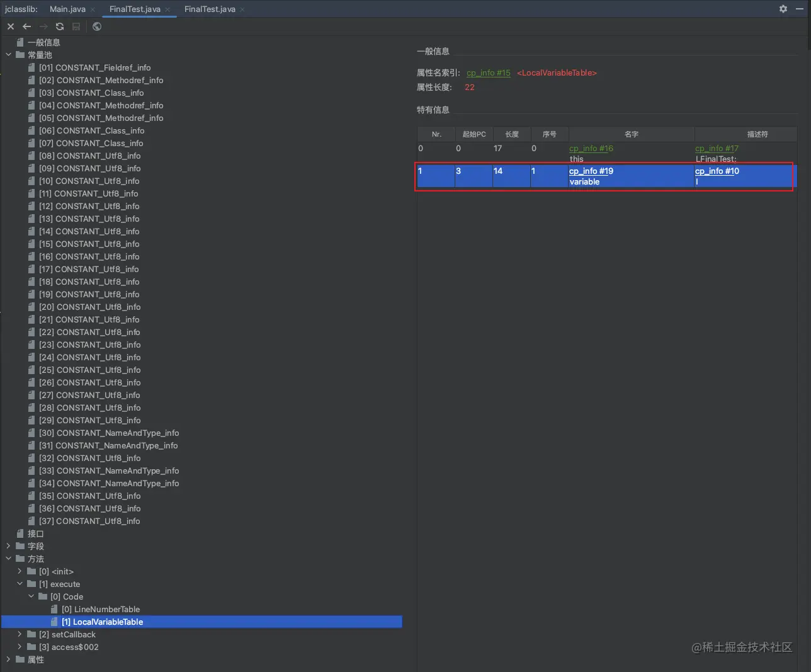The width and height of the screenshot is (811, 672).
Task: Select [10] CONSTANT_Utf8_info
Action: pyautogui.click(x=89, y=181)
